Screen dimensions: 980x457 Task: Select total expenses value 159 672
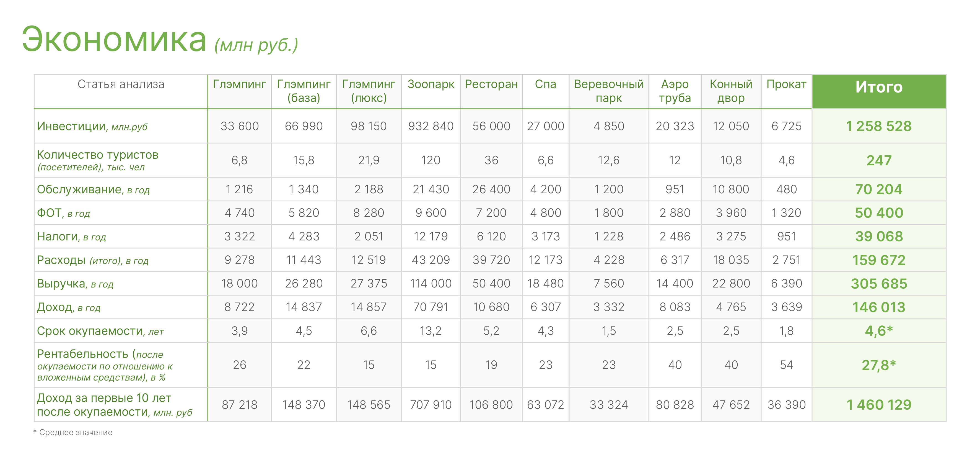[879, 260]
